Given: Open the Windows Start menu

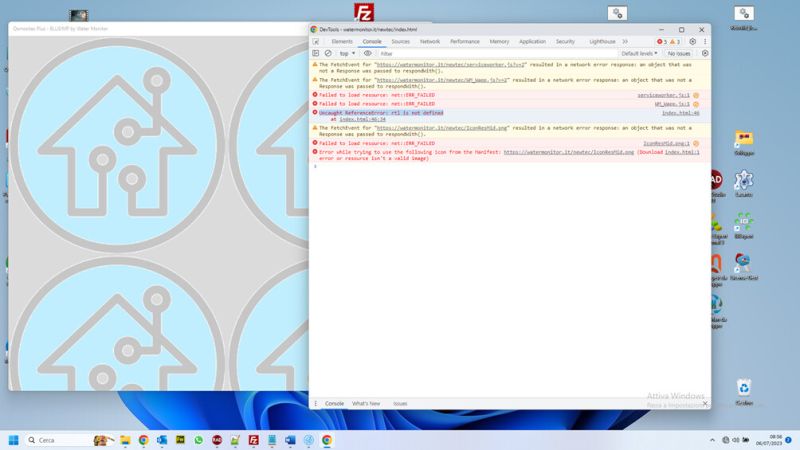Looking at the screenshot, I should pyautogui.click(x=14, y=440).
